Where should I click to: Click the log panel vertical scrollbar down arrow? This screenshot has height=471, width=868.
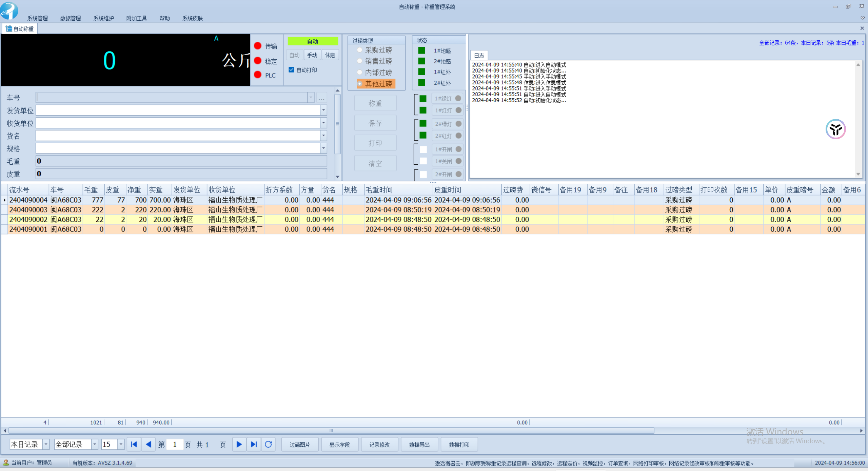coord(858,174)
